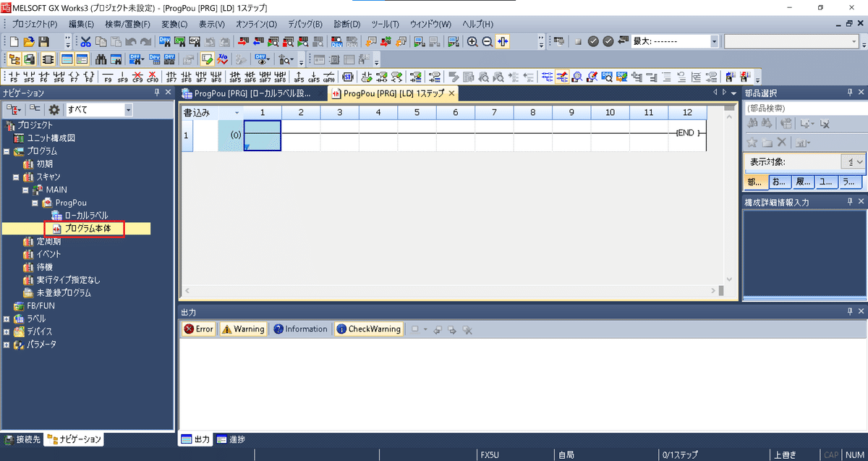Screen dimensions: 868x461
Task: Toggle the 上書き overwrite mode in the status bar
Action: click(x=785, y=455)
